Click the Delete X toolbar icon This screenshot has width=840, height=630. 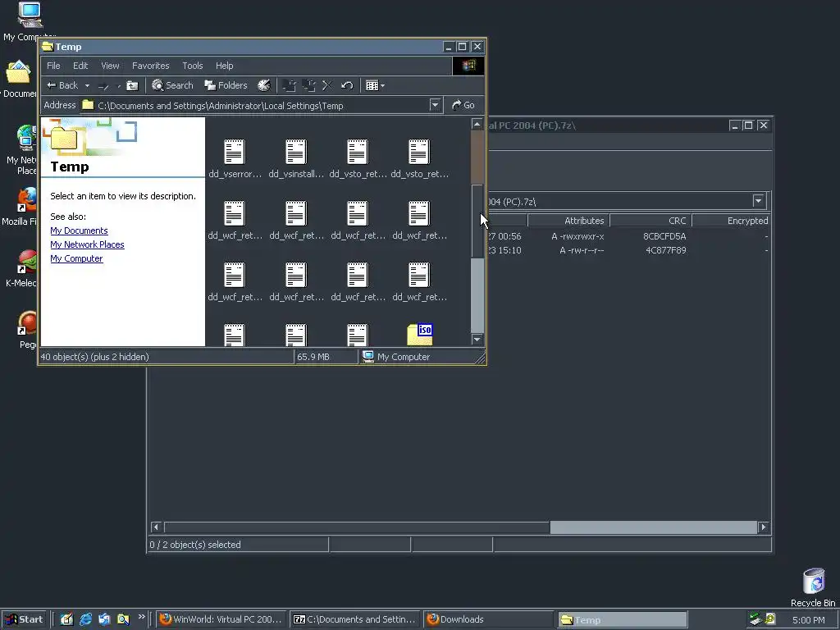tap(327, 85)
